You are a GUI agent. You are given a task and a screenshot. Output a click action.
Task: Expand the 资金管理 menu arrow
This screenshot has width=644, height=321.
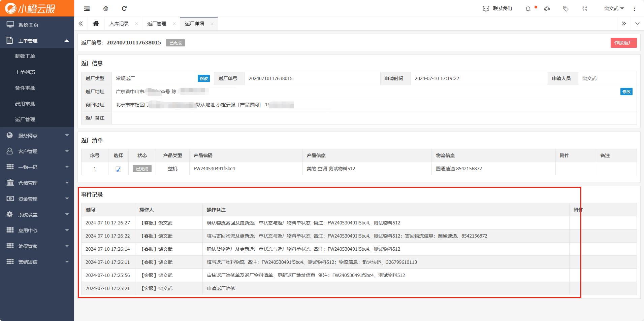click(x=67, y=199)
